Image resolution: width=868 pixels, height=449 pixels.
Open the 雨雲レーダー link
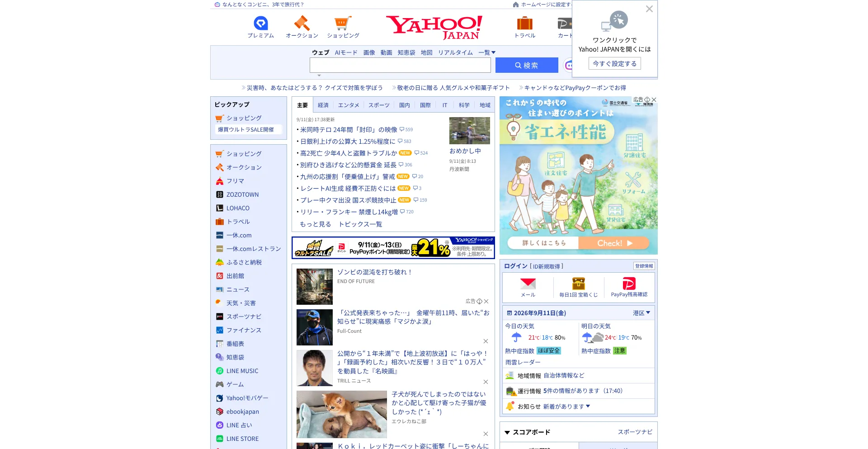coord(523,362)
